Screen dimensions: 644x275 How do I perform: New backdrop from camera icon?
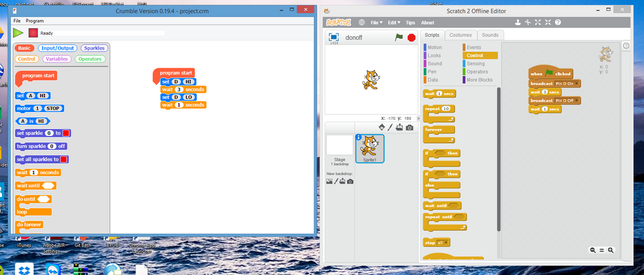(350, 181)
